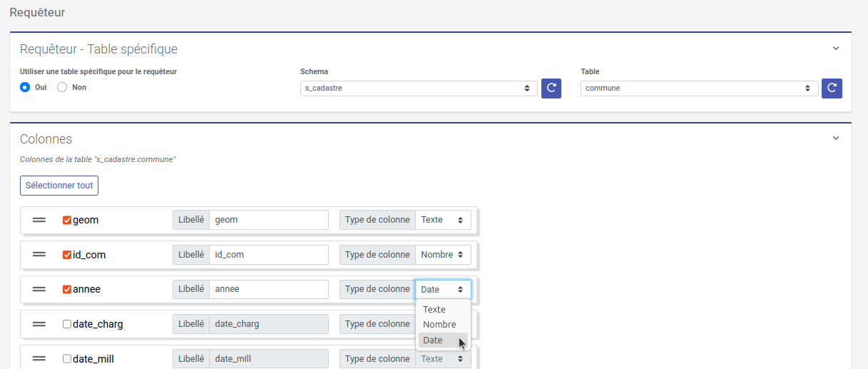This screenshot has height=369, width=868.
Task: Collapse the Colonnes section chevron
Action: coord(836,138)
